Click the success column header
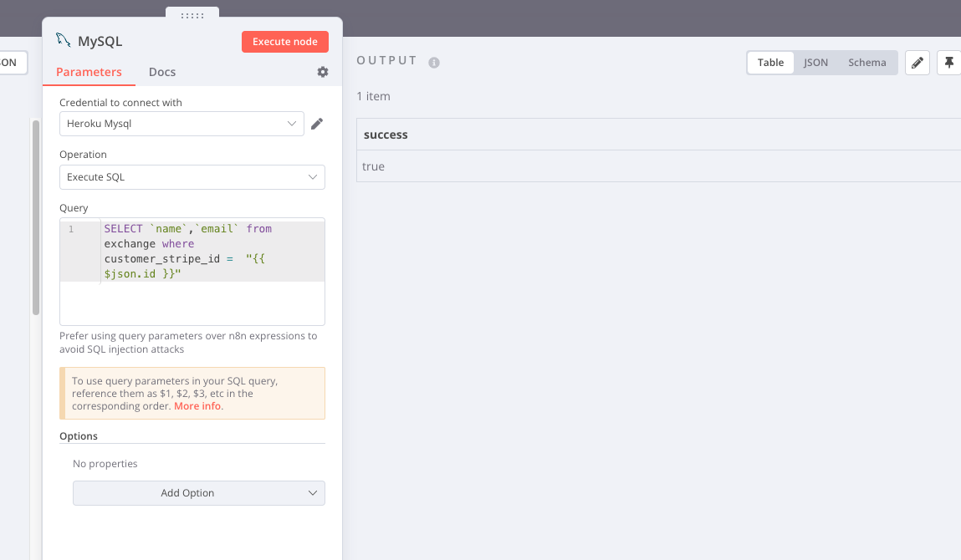 coord(386,135)
